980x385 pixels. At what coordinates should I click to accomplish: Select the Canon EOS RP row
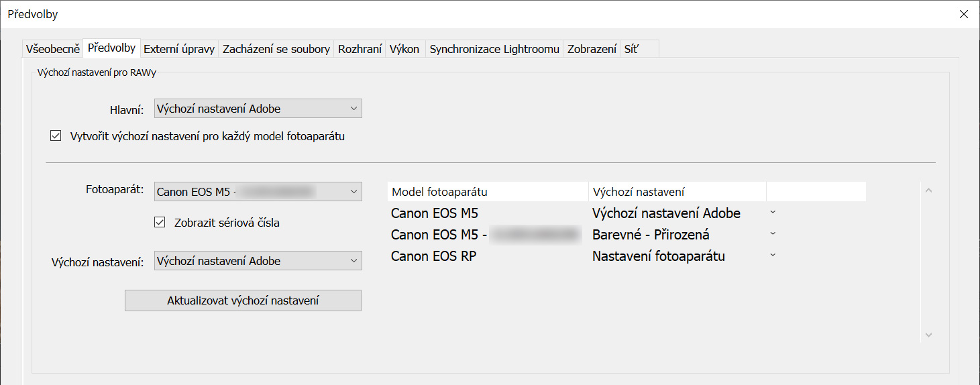pyautogui.click(x=433, y=256)
